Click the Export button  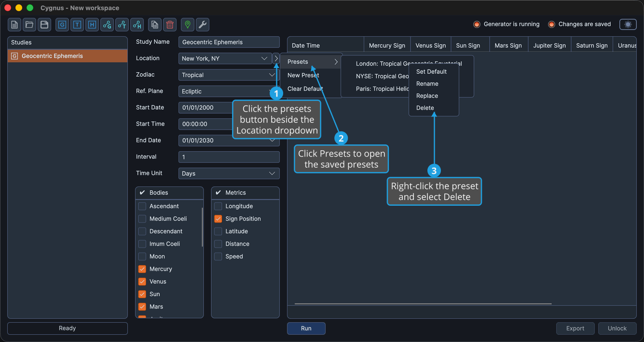[575, 328]
